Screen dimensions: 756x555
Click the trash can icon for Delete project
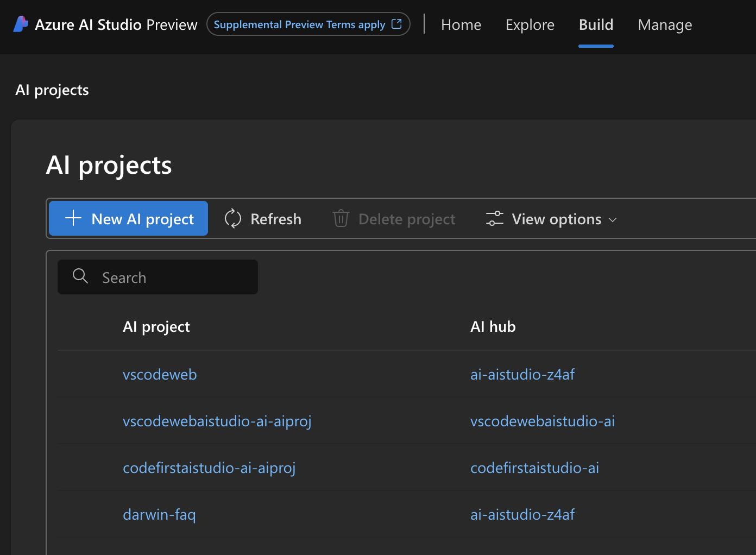click(x=341, y=218)
